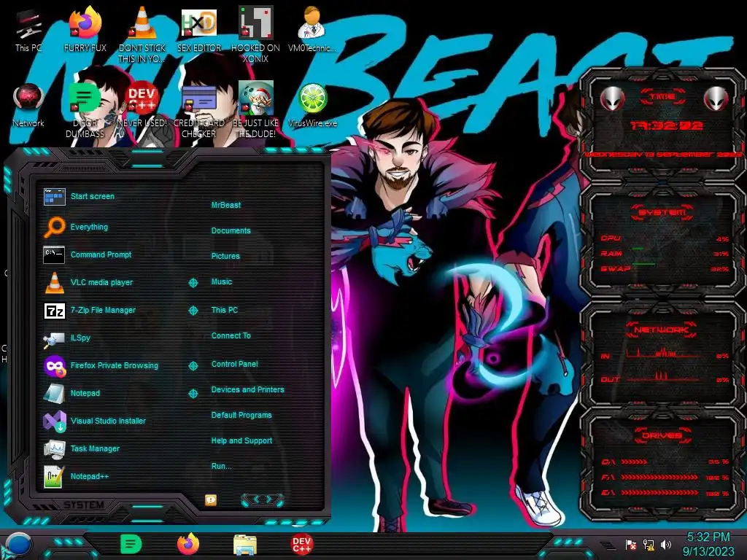Open green chat app on taskbar
The width and height of the screenshot is (747, 560).
tap(131, 544)
